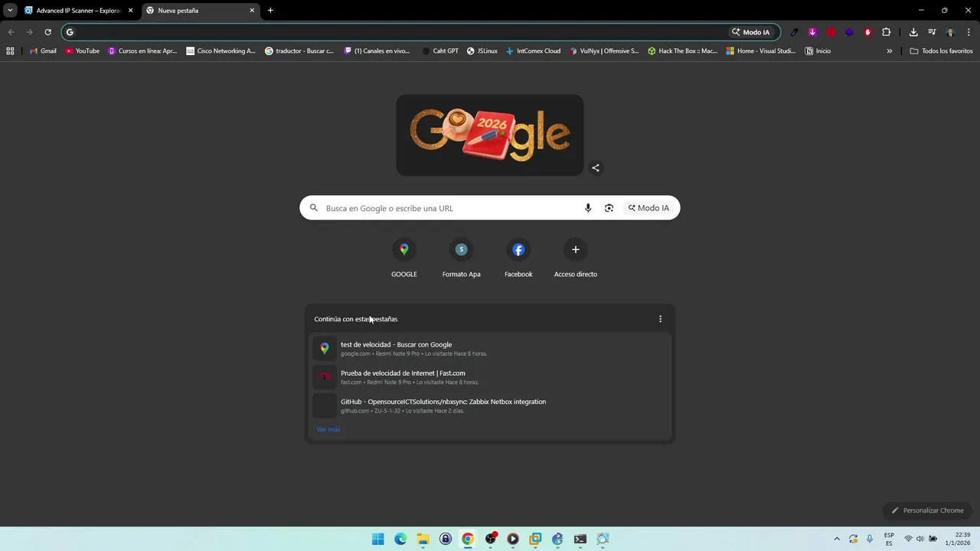The height and width of the screenshot is (551, 980).
Task: Show hidden system tray icons
Action: [x=837, y=539]
